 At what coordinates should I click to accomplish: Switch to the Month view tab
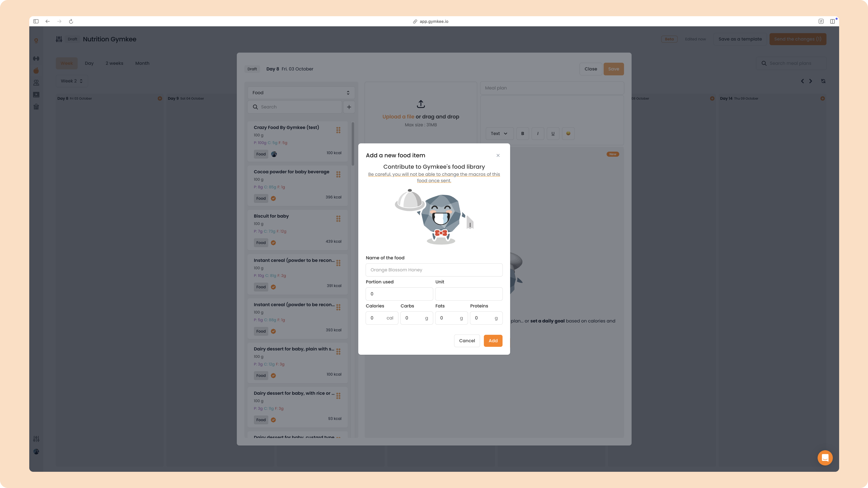142,63
